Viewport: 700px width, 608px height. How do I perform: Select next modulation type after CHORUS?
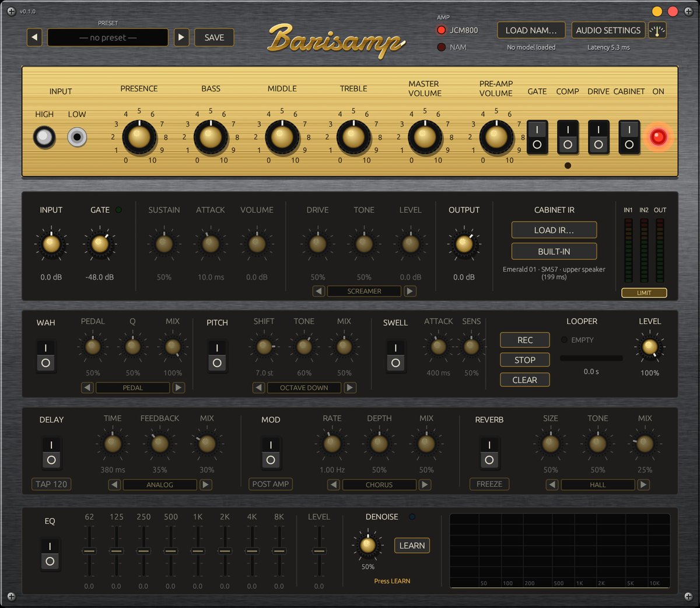(425, 484)
